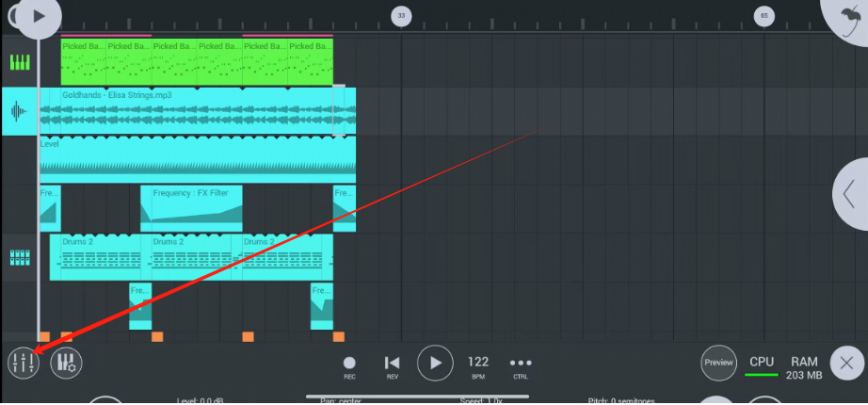This screenshot has height=405, width=868.
Task: Open the 122 BPM tempo setting
Action: (478, 364)
